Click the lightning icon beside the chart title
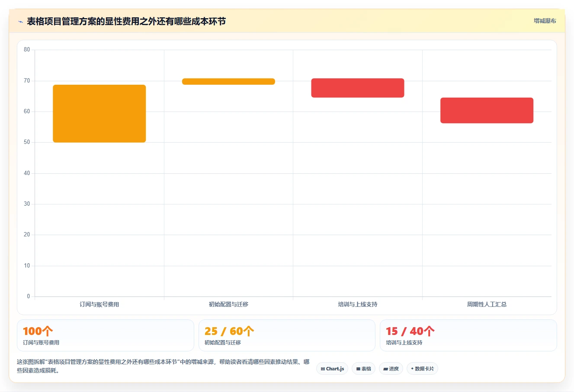Viewport: 574px width, 392px height. tap(20, 22)
